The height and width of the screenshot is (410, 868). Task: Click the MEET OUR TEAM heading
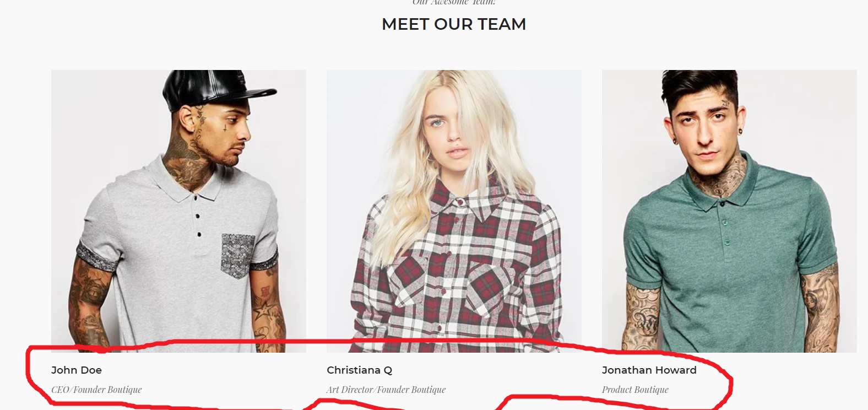454,24
